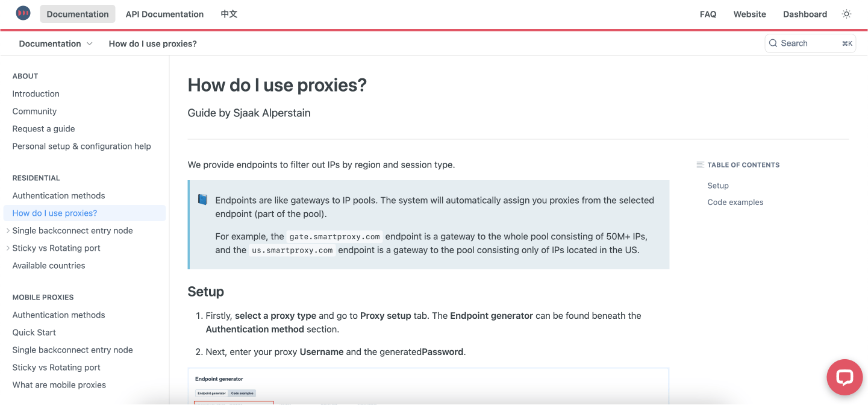Viewport: 868px width, 405px height.
Task: Open the Documentation breadcrumb dropdown
Action: [x=56, y=43]
